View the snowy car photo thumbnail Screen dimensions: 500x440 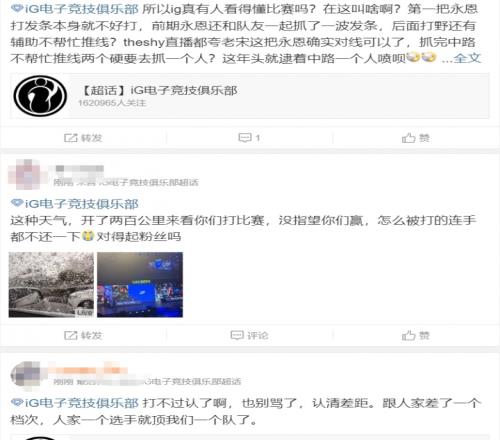(x=51, y=285)
